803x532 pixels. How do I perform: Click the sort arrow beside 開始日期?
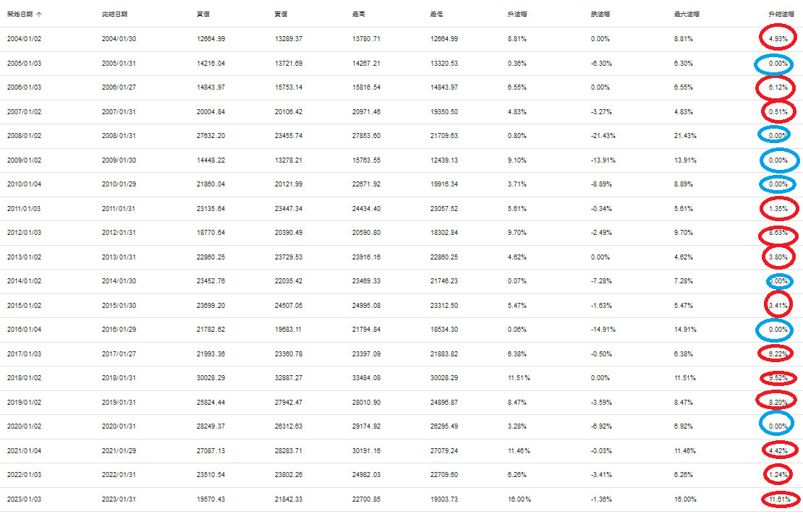point(38,14)
